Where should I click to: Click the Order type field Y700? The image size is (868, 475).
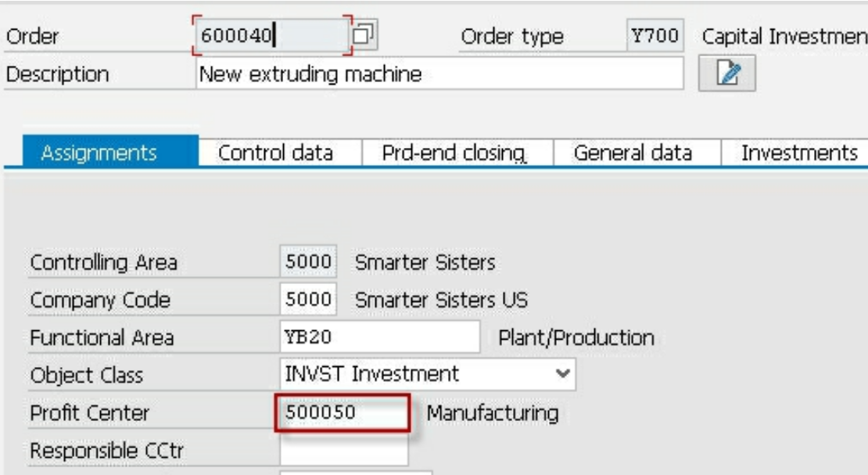coord(655,35)
